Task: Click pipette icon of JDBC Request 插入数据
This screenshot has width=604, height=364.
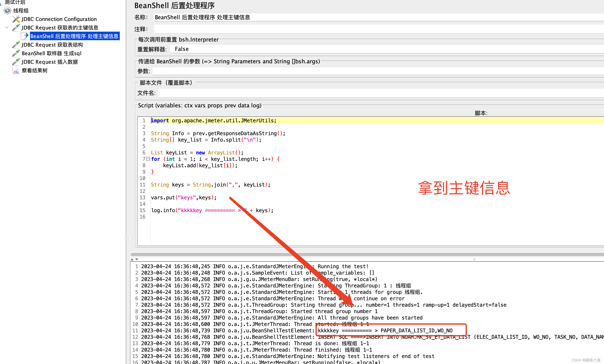Action: (16, 62)
